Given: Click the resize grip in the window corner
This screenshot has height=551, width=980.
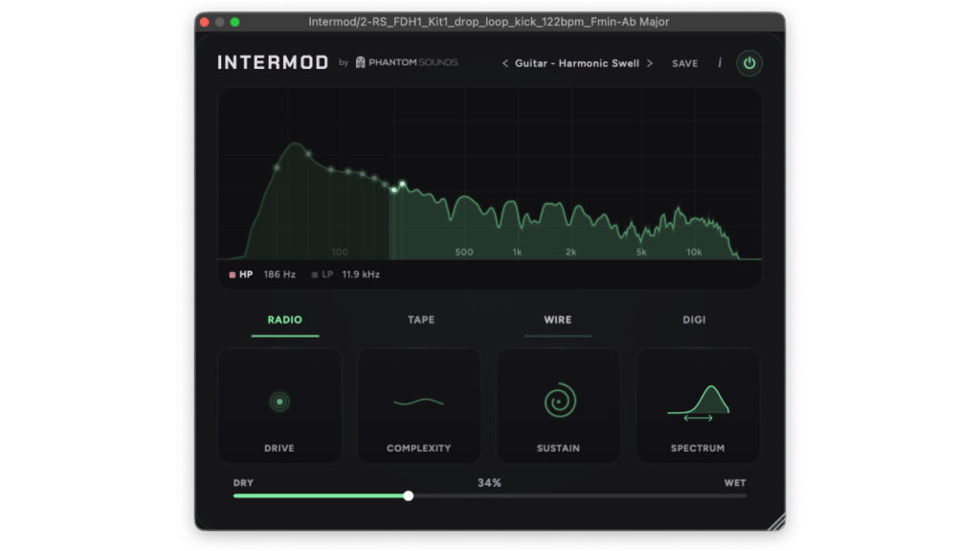Looking at the screenshot, I should pos(775,521).
